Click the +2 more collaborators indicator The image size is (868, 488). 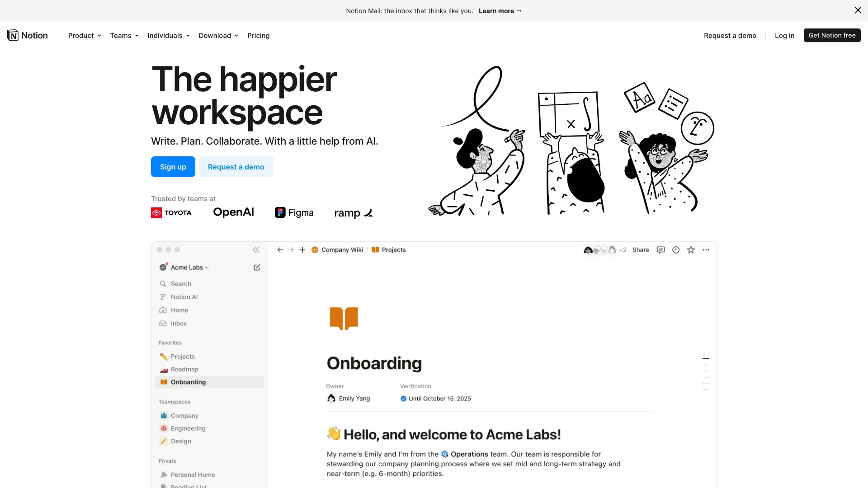623,250
